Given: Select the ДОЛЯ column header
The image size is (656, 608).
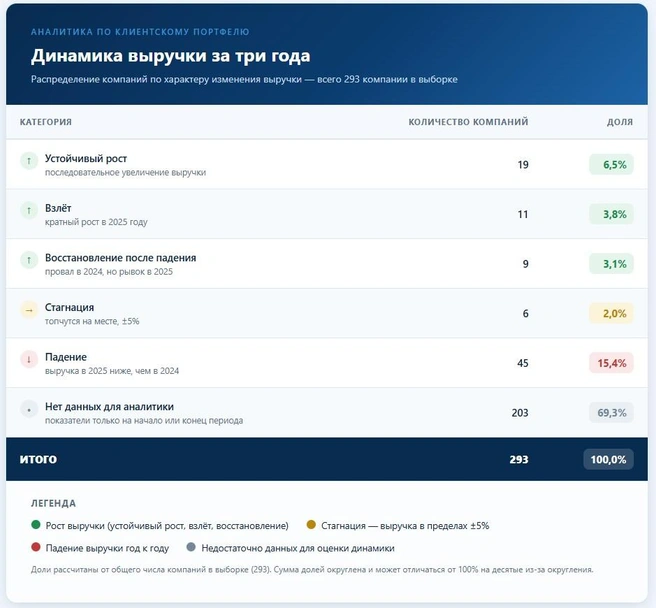Looking at the screenshot, I should click(620, 122).
